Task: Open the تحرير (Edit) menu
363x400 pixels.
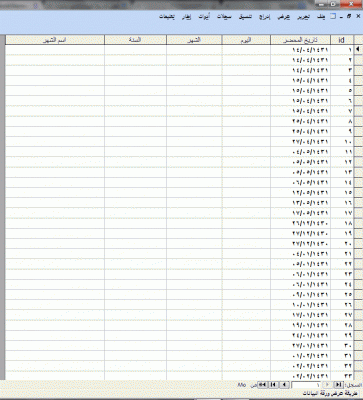Action: (303, 17)
